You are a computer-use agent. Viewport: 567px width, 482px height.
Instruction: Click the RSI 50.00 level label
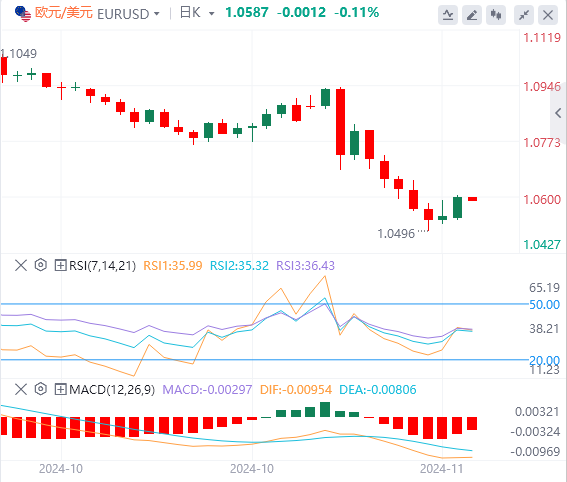pos(544,304)
